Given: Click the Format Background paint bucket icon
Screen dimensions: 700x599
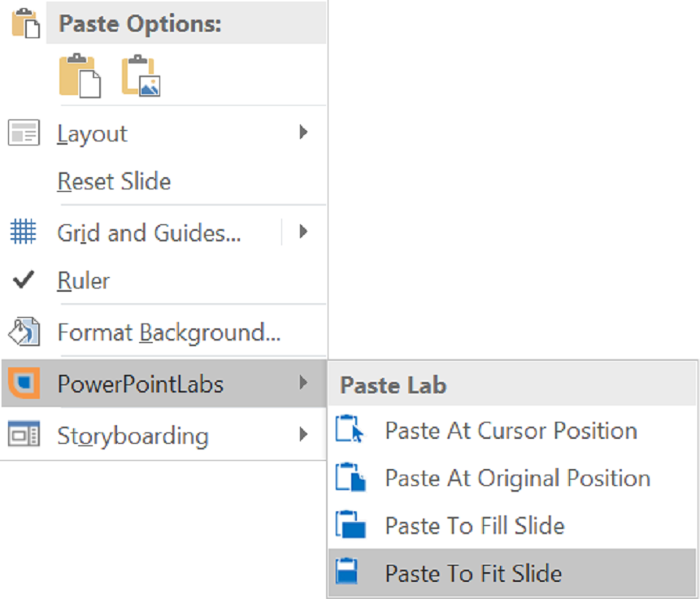Looking at the screenshot, I should click(x=24, y=332).
